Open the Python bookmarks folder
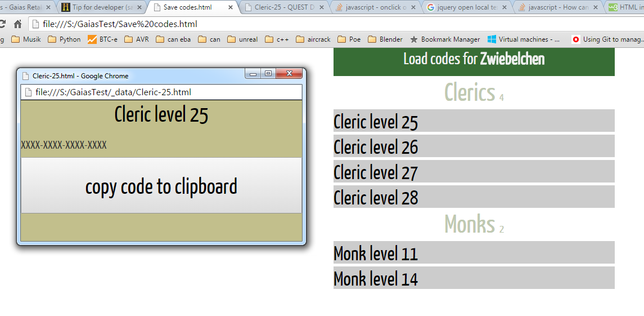The width and height of the screenshot is (644, 316). click(64, 39)
